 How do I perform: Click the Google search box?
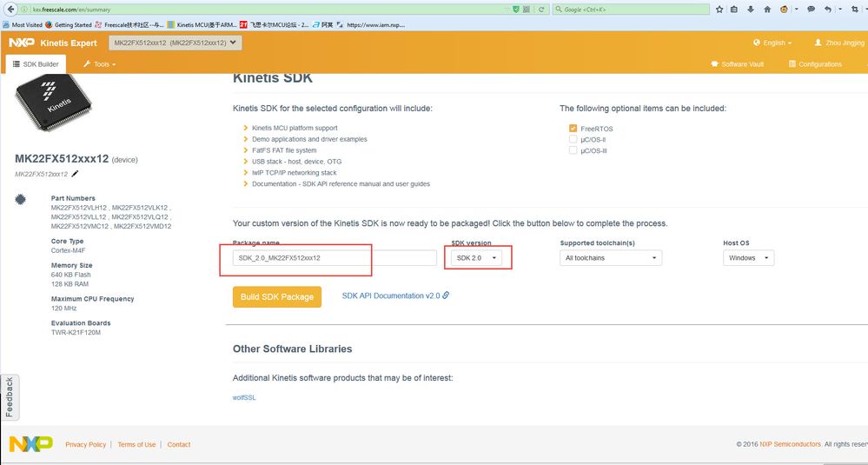point(631,10)
